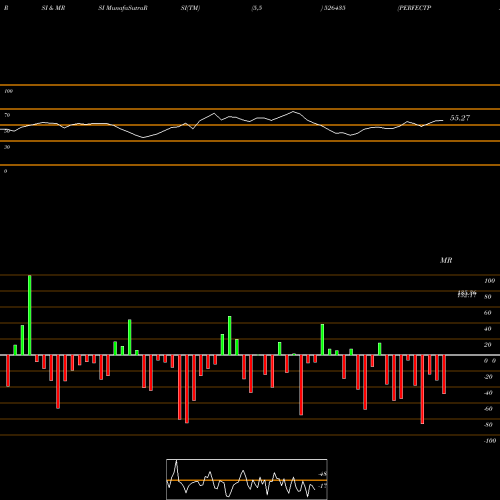Click the RSI line's right endpoint

[443, 120]
